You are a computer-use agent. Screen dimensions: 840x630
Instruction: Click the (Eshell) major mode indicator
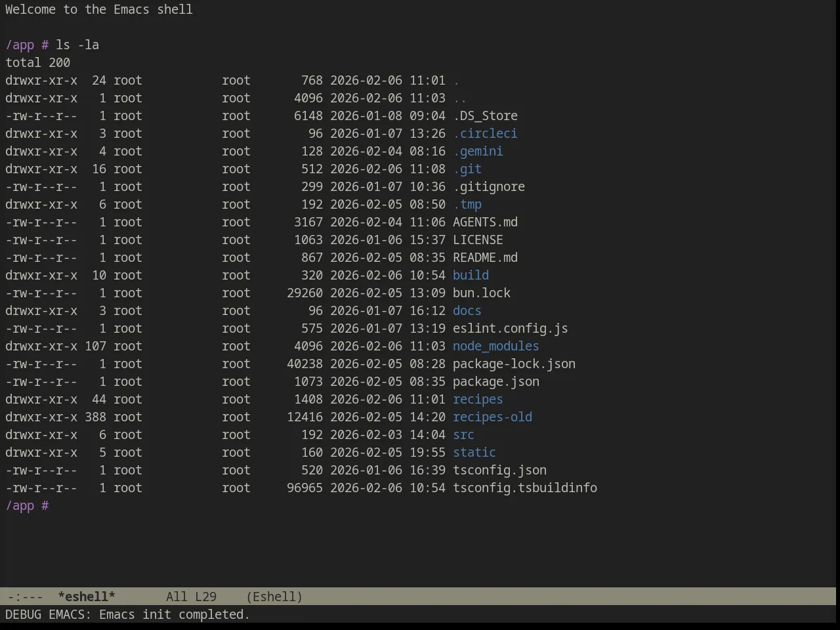(x=274, y=597)
